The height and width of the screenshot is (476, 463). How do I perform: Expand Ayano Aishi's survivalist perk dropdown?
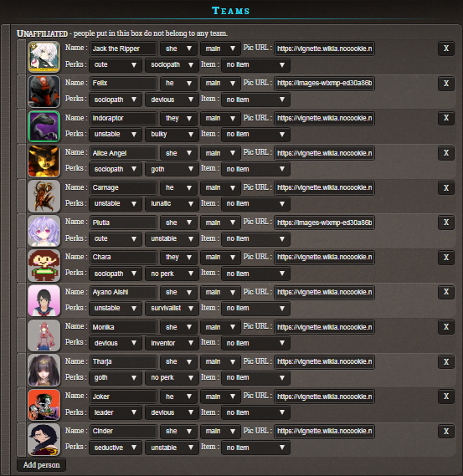tap(172, 308)
